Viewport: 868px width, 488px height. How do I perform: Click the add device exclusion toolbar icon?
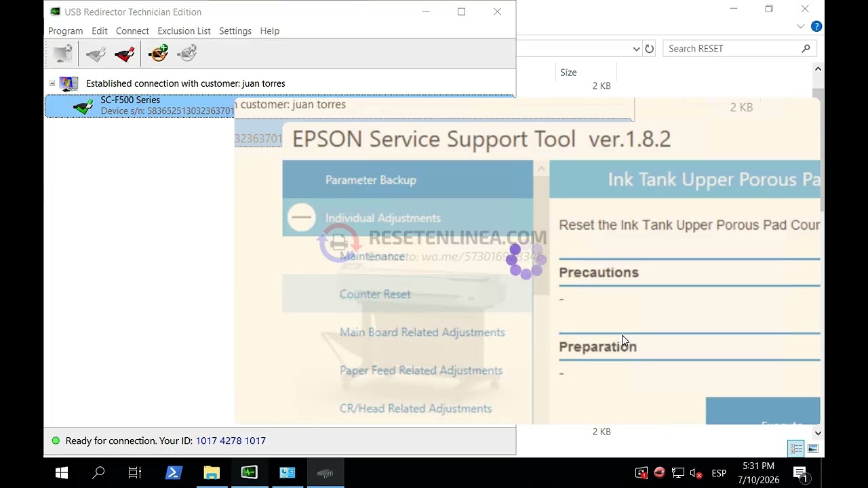[x=158, y=54]
